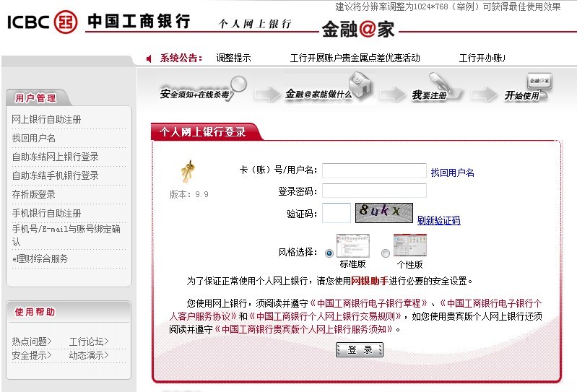The width and height of the screenshot is (577, 392).
Task: Open 《中国工商银行贵宾版个人网上银行服务须知》 link
Action: 304,329
